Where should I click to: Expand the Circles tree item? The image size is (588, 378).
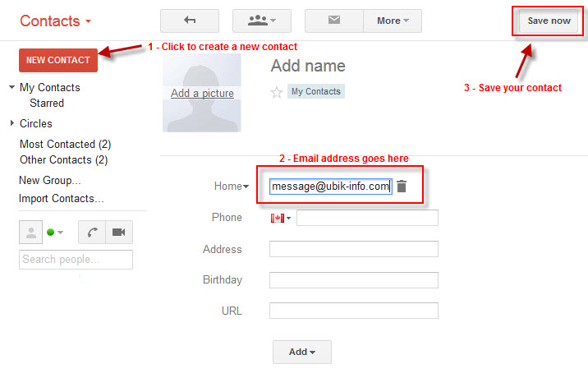(12, 123)
